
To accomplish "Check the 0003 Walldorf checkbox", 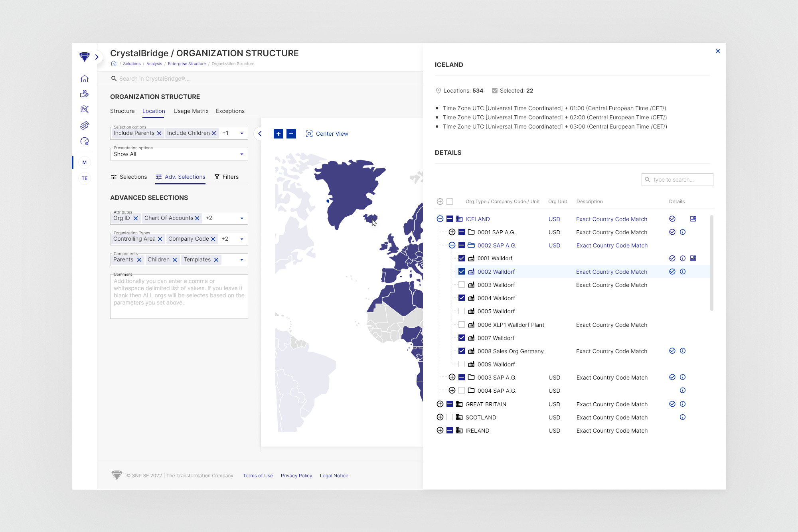I will (x=462, y=285).
